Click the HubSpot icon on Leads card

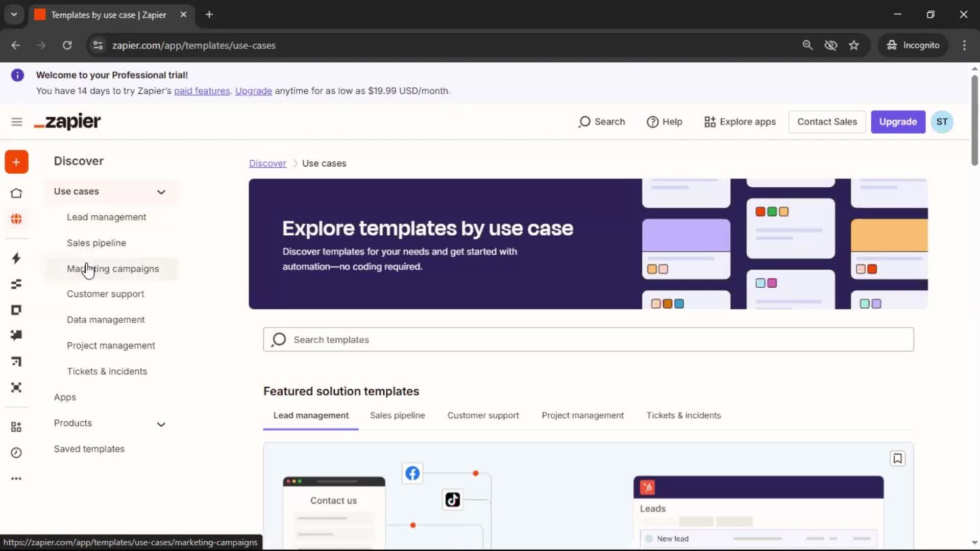point(647,488)
